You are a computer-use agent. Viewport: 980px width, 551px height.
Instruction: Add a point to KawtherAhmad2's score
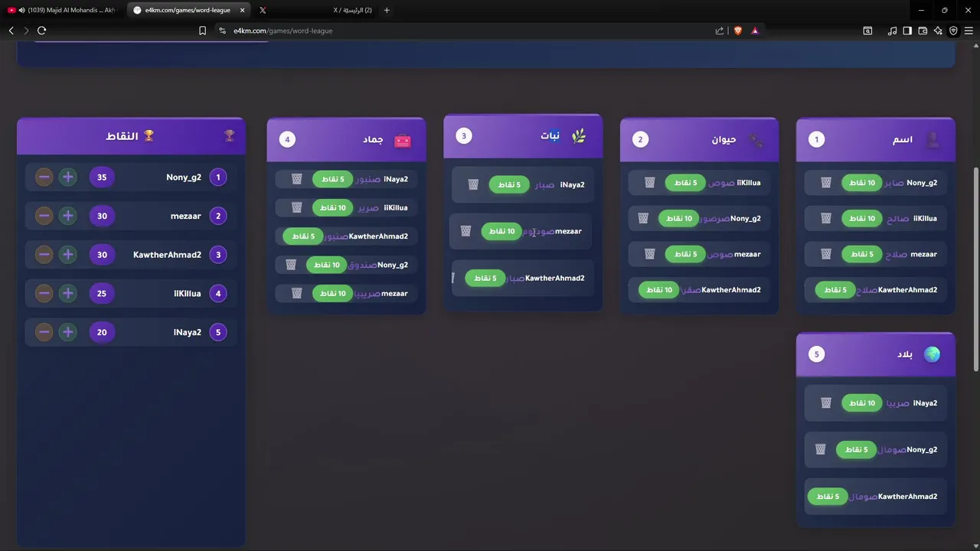click(x=68, y=255)
